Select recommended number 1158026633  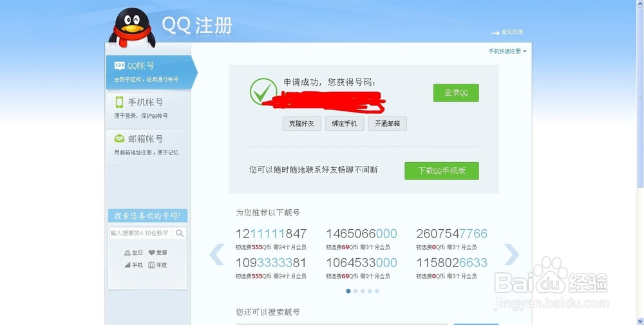pos(452,262)
